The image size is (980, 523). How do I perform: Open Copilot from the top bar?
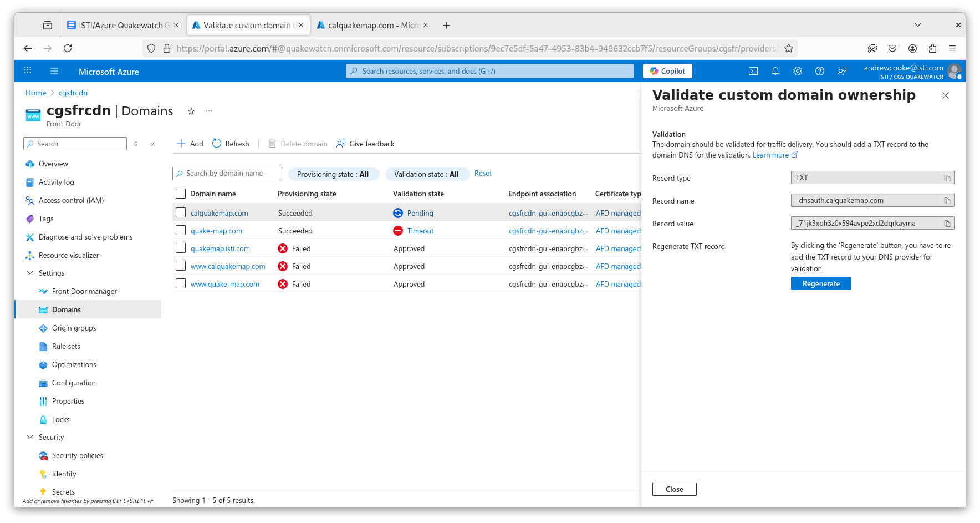coord(668,71)
